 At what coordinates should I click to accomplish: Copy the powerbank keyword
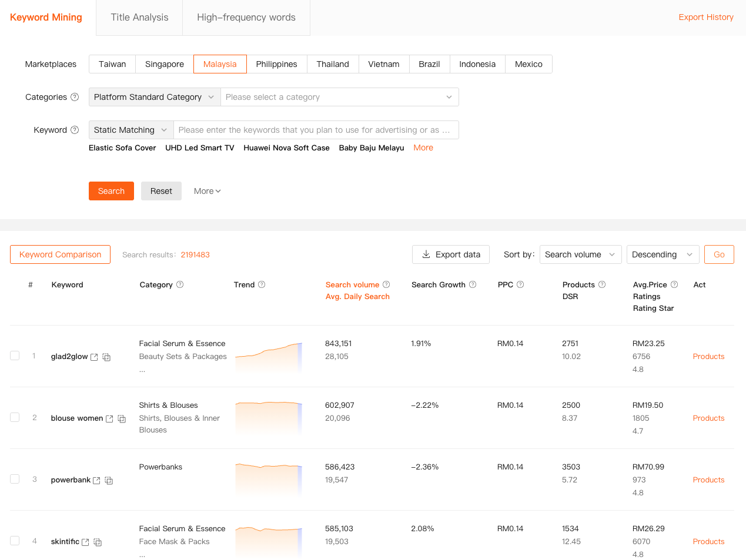(109, 481)
